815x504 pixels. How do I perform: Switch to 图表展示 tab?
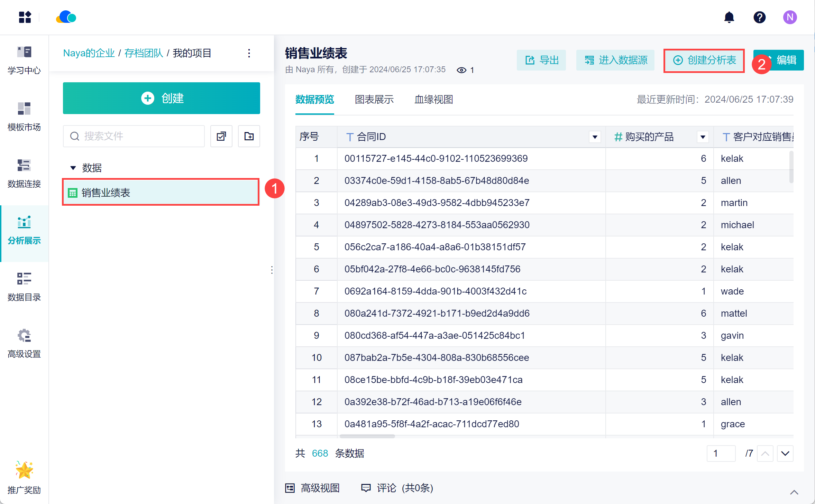[374, 100]
